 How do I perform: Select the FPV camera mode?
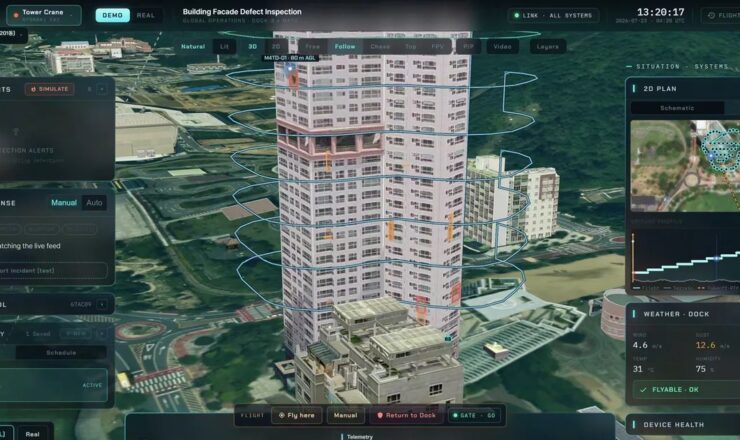437,46
